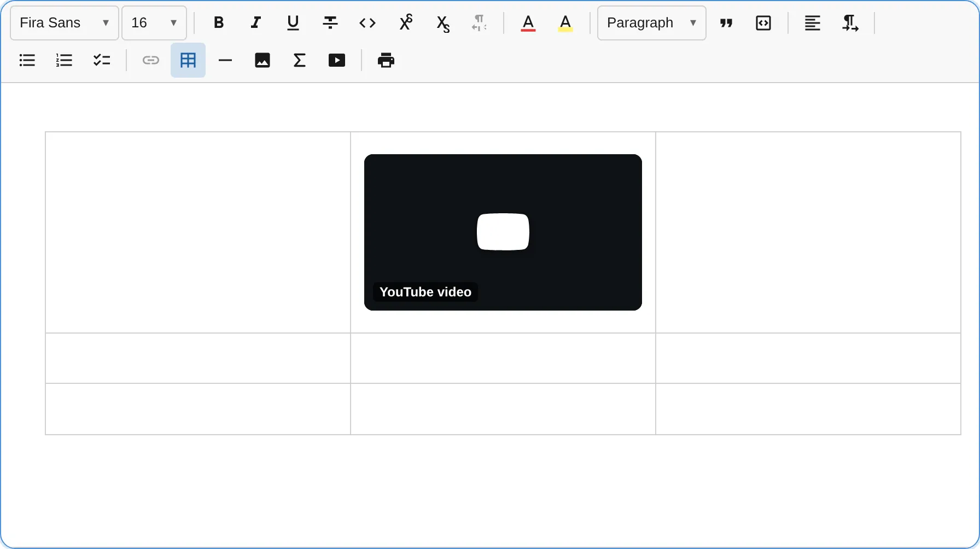The height and width of the screenshot is (549, 980).
Task: Click the highlighted table icon
Action: pos(188,60)
